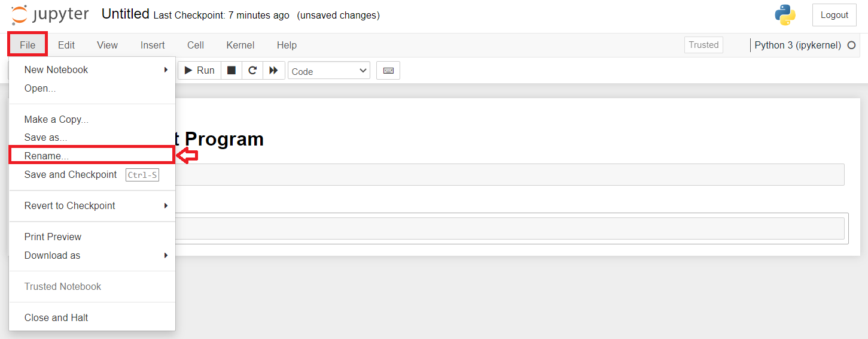Click the Jupyter logo
868x339 pixels.
click(50, 15)
